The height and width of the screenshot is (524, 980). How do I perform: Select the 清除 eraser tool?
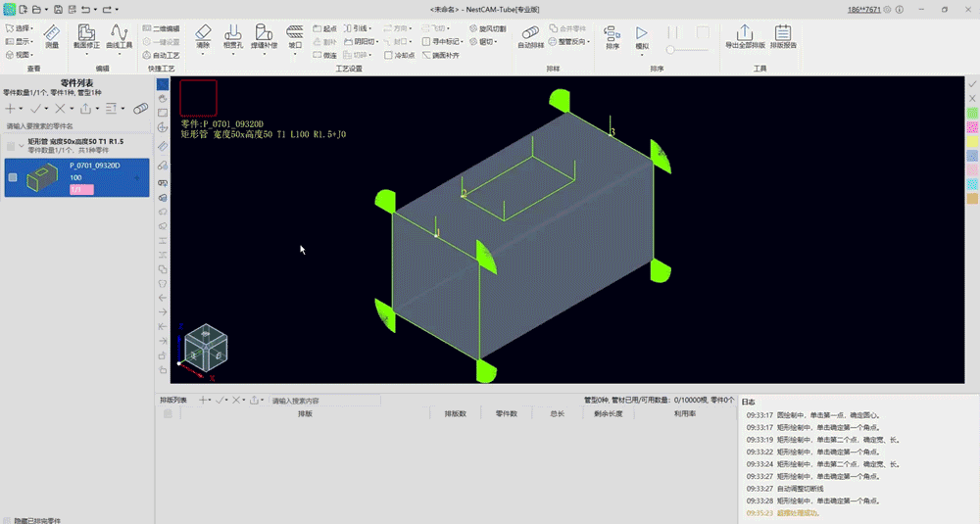pos(203,37)
